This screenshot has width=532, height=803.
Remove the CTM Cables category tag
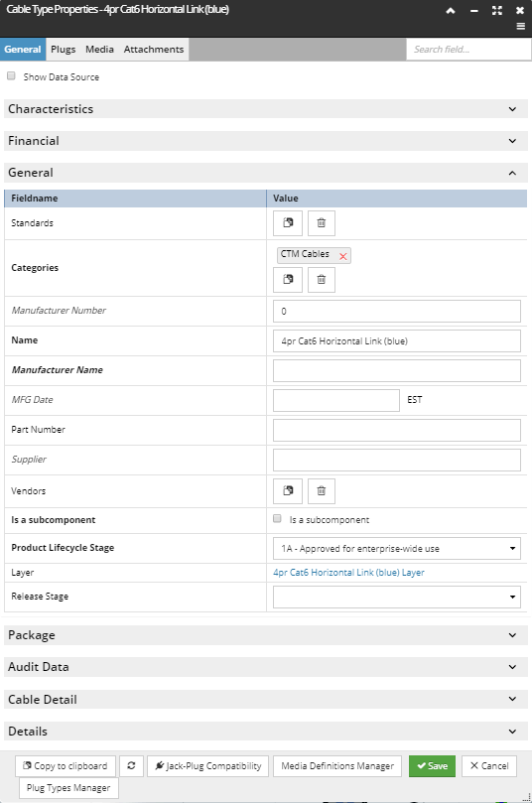(x=343, y=256)
